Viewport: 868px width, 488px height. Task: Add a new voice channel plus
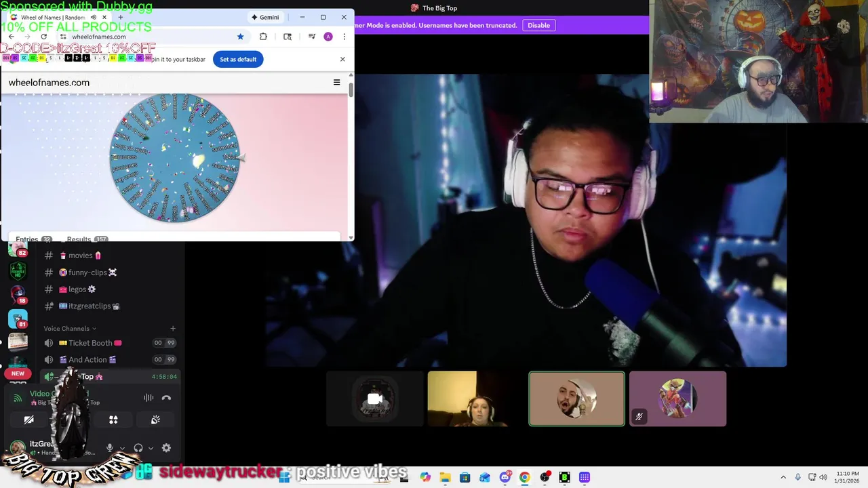pos(173,329)
